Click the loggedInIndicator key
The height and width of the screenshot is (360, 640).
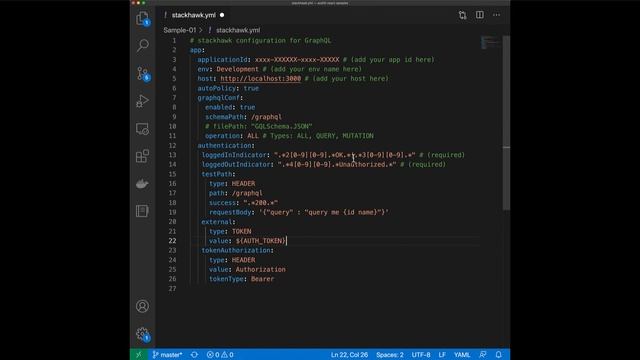pos(234,155)
